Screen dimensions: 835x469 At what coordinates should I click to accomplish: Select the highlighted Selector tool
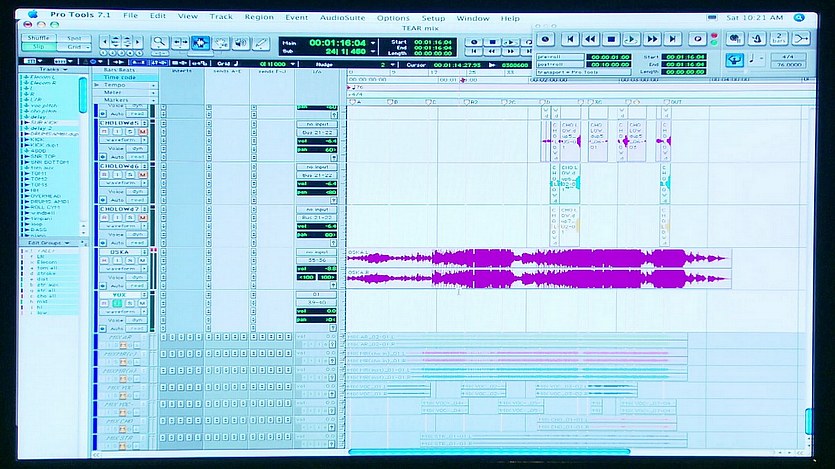tap(200, 43)
